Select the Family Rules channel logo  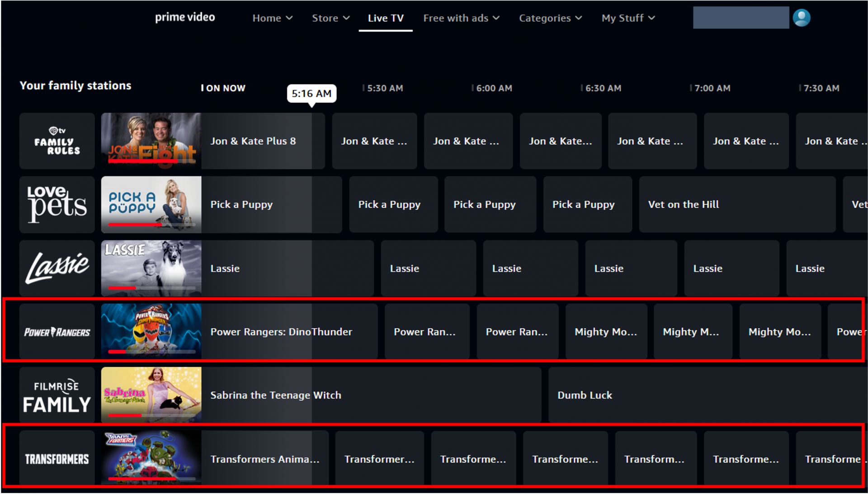click(x=57, y=141)
